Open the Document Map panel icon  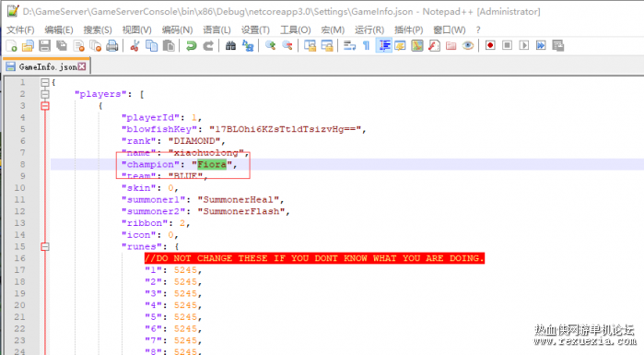(x=416, y=45)
